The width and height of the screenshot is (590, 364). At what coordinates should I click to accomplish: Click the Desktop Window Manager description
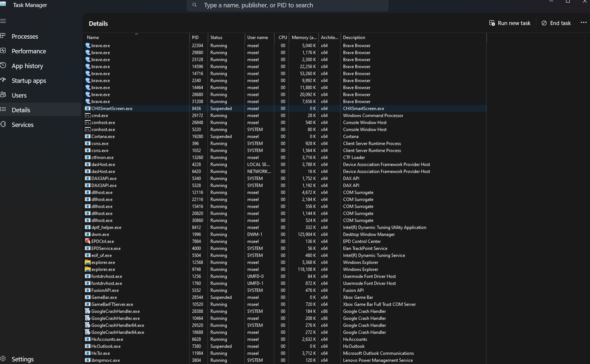click(x=369, y=234)
